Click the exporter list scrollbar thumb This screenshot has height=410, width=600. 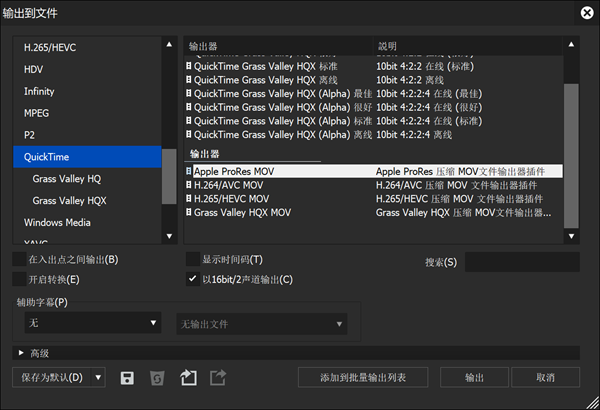click(571, 156)
